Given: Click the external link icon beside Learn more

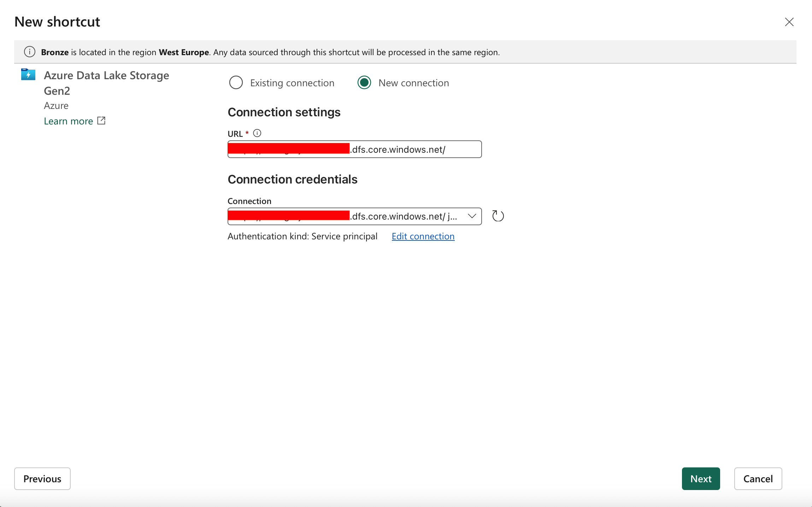Looking at the screenshot, I should [x=101, y=121].
